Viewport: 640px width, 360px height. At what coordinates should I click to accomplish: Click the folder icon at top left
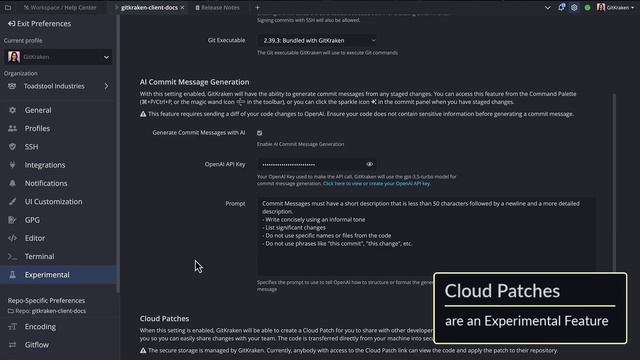point(8,7)
